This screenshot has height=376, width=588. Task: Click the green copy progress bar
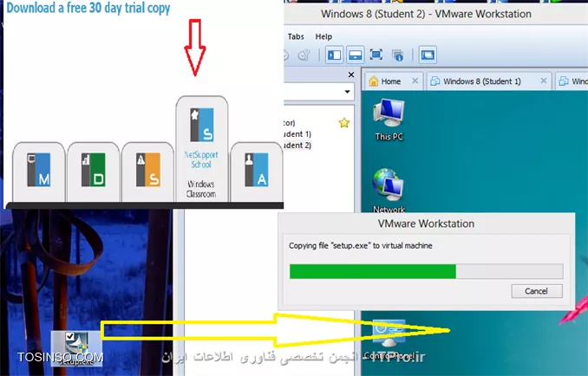tap(373, 271)
